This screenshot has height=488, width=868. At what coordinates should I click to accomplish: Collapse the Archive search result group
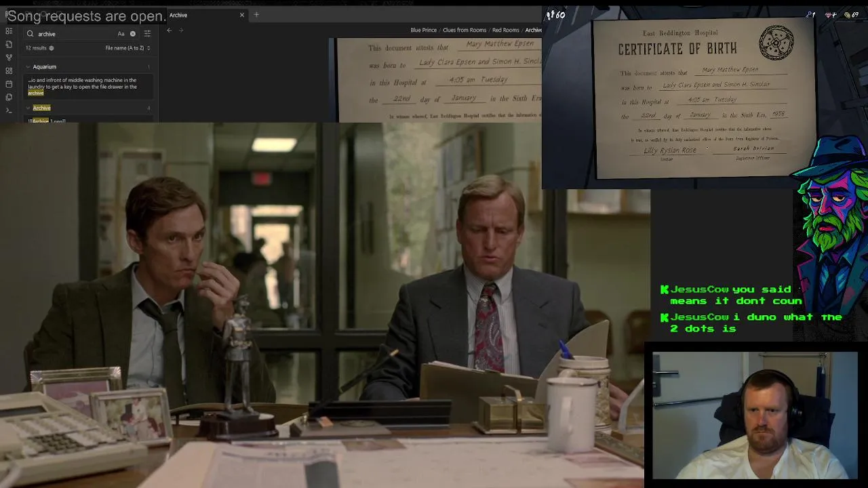coord(28,108)
